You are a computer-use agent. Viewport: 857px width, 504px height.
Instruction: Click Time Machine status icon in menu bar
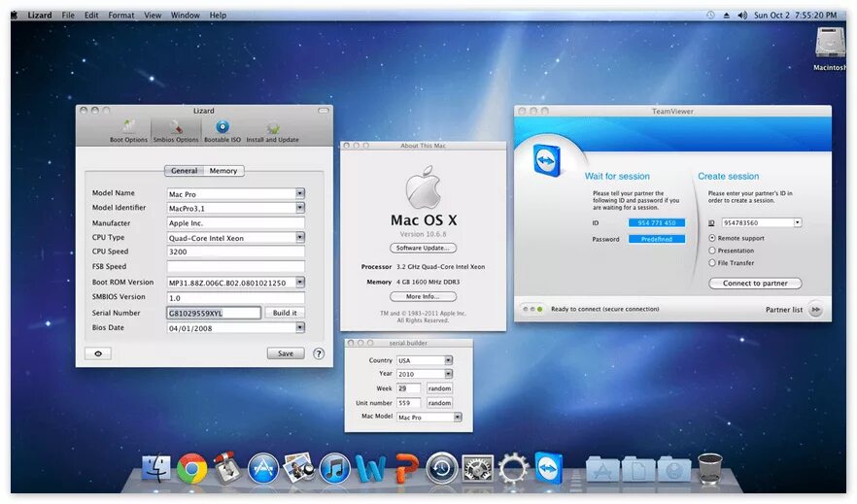click(x=710, y=16)
